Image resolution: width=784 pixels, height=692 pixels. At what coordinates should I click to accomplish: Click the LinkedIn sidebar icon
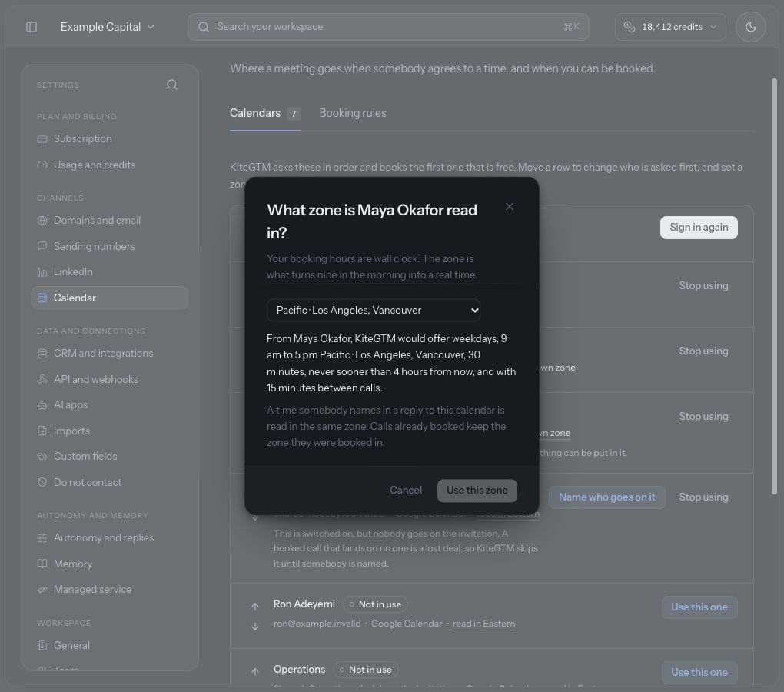pyautogui.click(x=42, y=272)
